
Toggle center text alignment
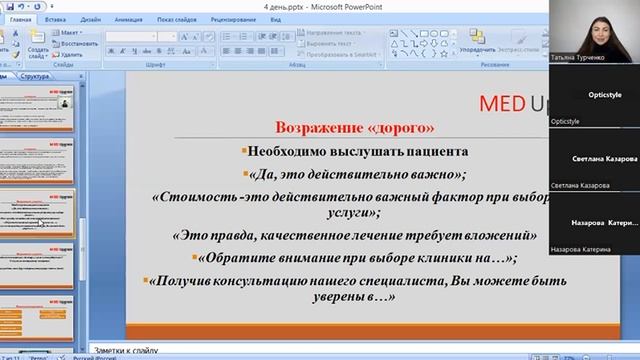click(238, 51)
